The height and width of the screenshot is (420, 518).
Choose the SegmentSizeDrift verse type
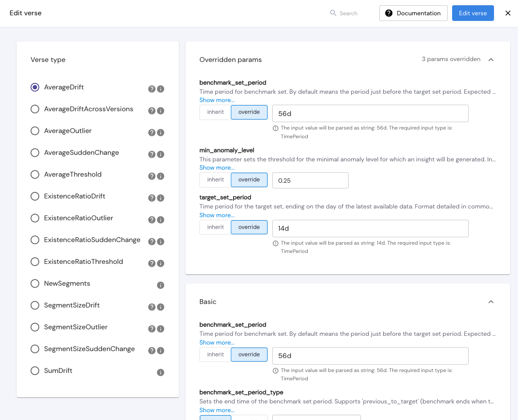tap(35, 305)
